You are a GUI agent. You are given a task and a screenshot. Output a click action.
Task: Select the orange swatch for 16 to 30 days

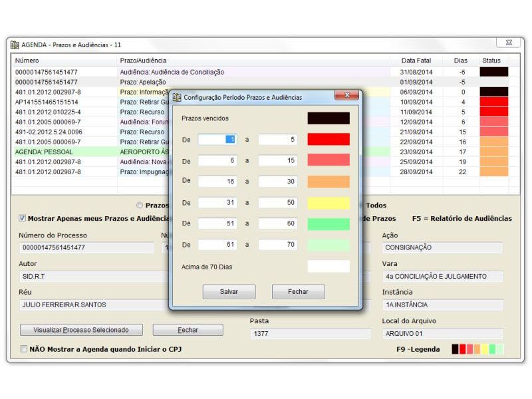(328, 182)
